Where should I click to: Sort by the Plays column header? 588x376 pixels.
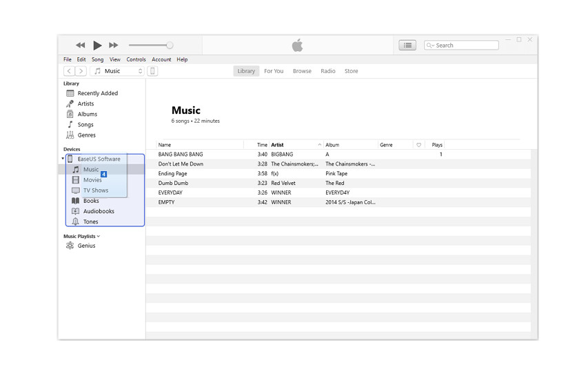pyautogui.click(x=437, y=145)
